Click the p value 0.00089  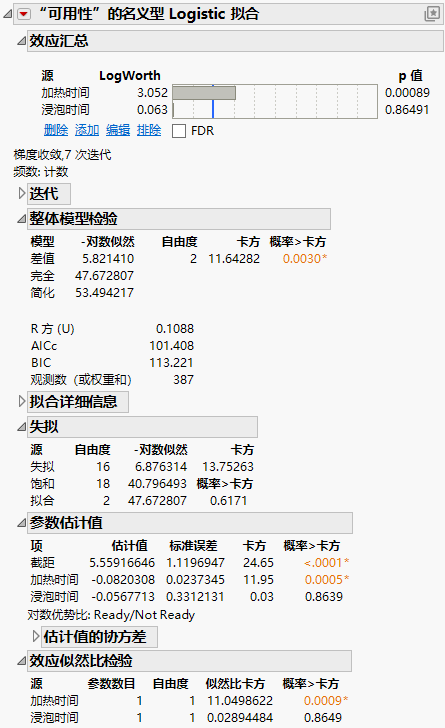tap(407, 93)
